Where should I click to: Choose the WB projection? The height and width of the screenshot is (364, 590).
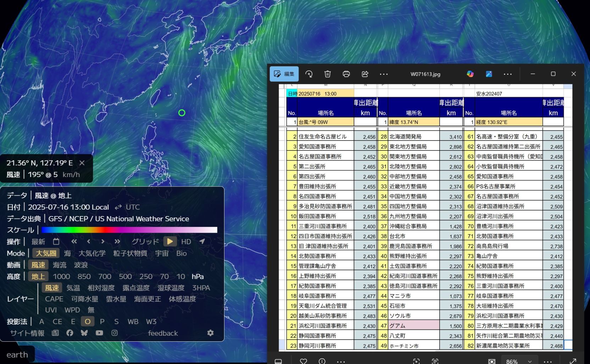[133, 322]
